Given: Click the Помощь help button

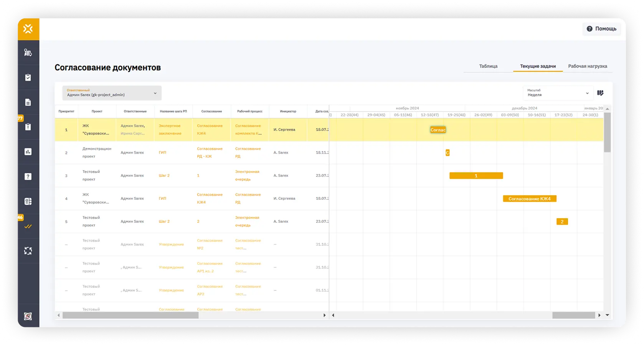Looking at the screenshot, I should tap(601, 29).
